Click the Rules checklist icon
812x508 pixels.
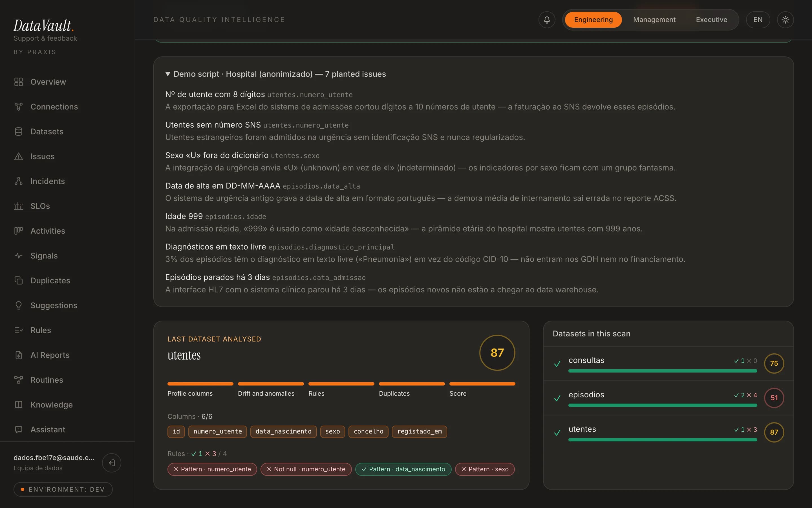coord(18,330)
